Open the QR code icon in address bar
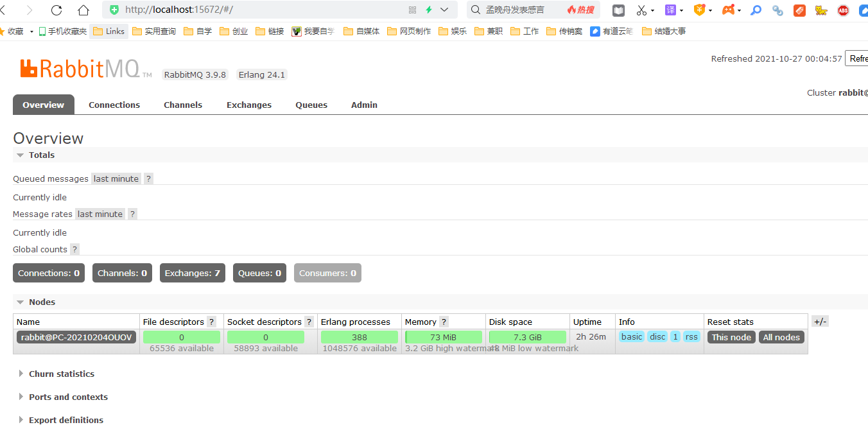The width and height of the screenshot is (868, 425). [412, 10]
